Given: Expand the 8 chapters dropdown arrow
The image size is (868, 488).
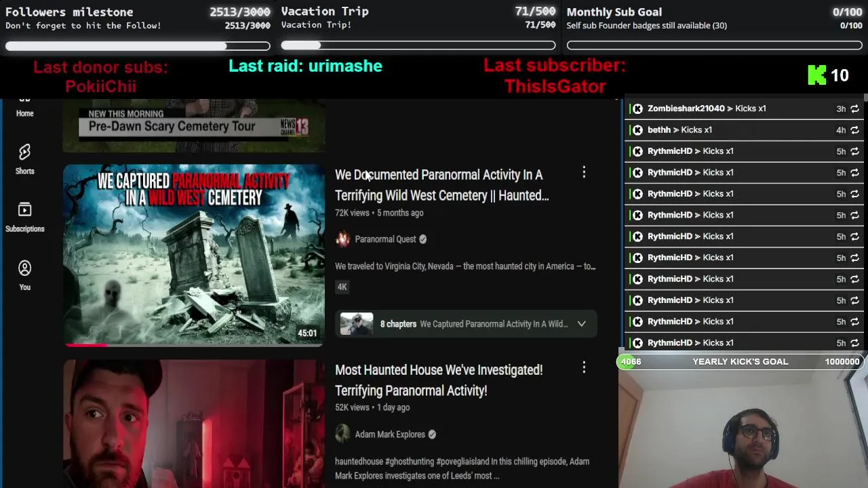Looking at the screenshot, I should (581, 324).
